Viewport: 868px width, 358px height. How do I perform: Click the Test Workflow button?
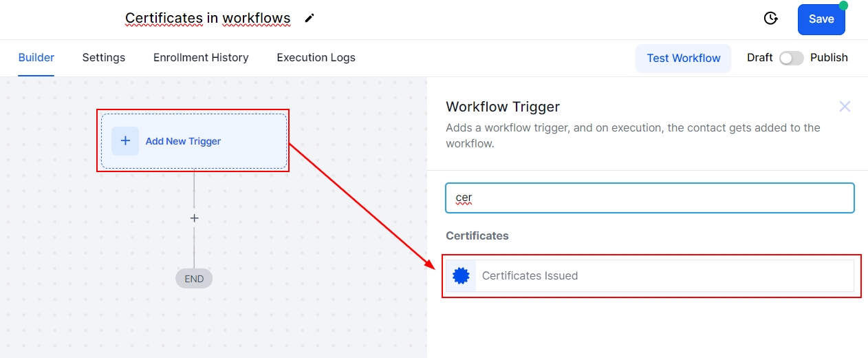coord(684,58)
